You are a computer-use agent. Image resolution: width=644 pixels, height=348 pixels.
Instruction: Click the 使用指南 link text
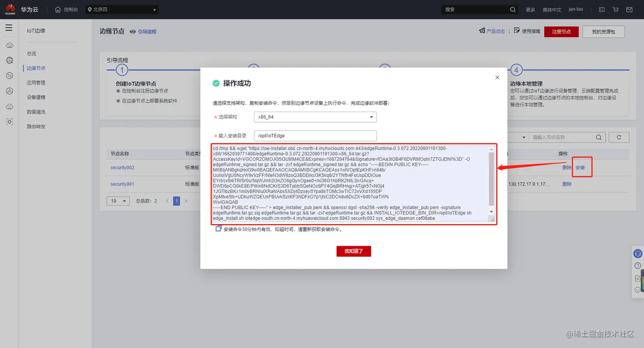[x=531, y=31]
